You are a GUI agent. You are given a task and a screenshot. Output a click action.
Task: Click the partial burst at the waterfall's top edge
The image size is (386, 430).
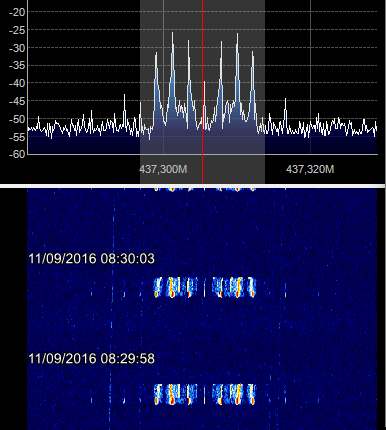point(204,189)
